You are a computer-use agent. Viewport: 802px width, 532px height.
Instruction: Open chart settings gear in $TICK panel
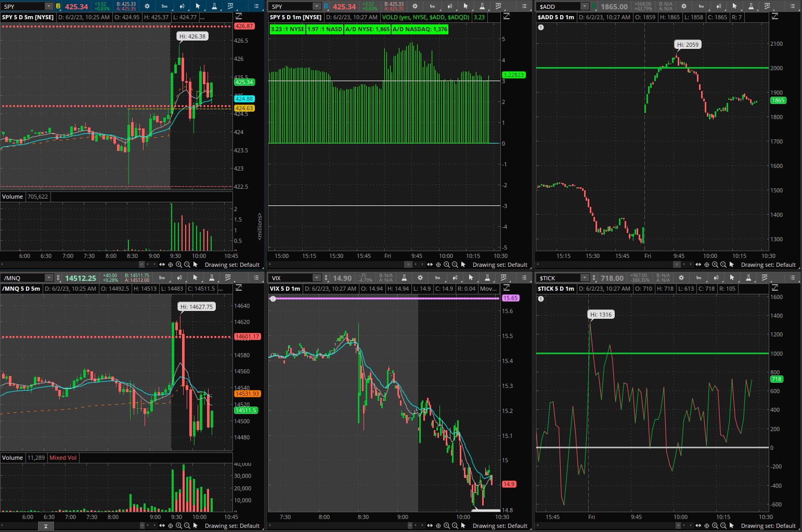(x=681, y=278)
